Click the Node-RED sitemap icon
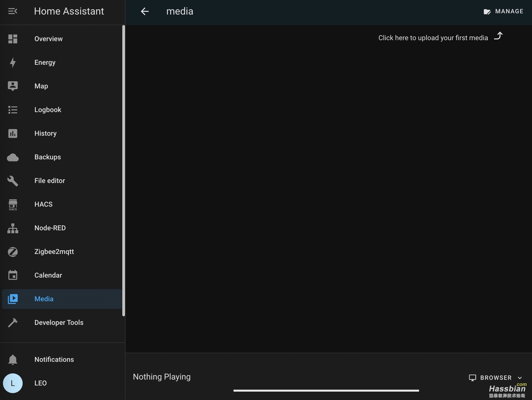This screenshot has height=400, width=532. click(13, 228)
